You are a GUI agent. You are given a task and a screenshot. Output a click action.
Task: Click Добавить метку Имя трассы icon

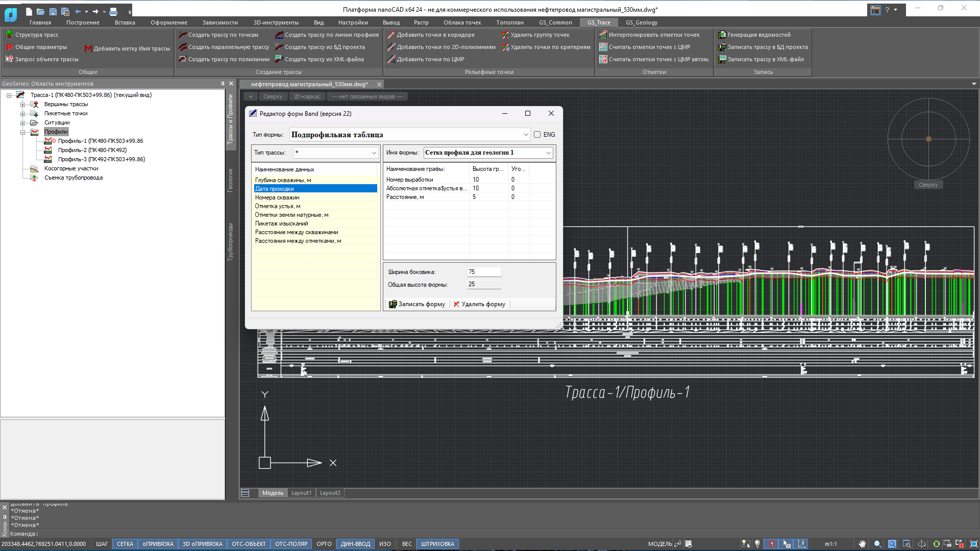[88, 48]
